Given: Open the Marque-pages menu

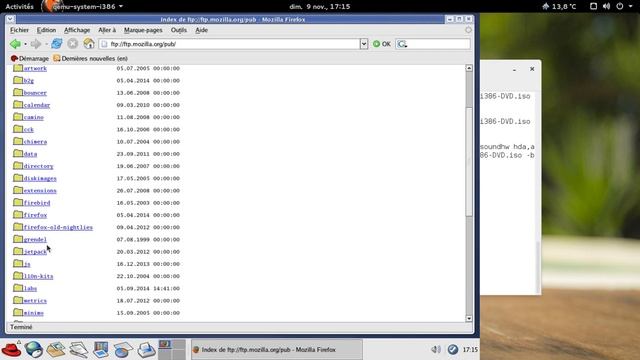Looking at the screenshot, I should [143, 30].
